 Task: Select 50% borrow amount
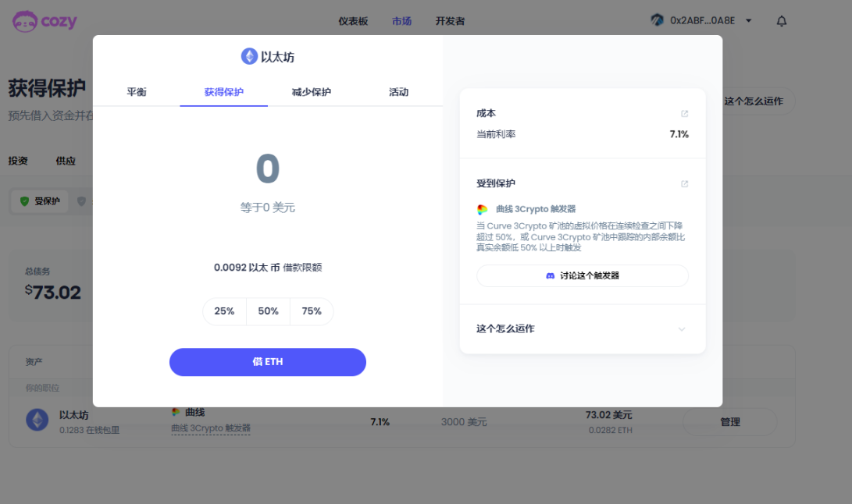point(268,311)
